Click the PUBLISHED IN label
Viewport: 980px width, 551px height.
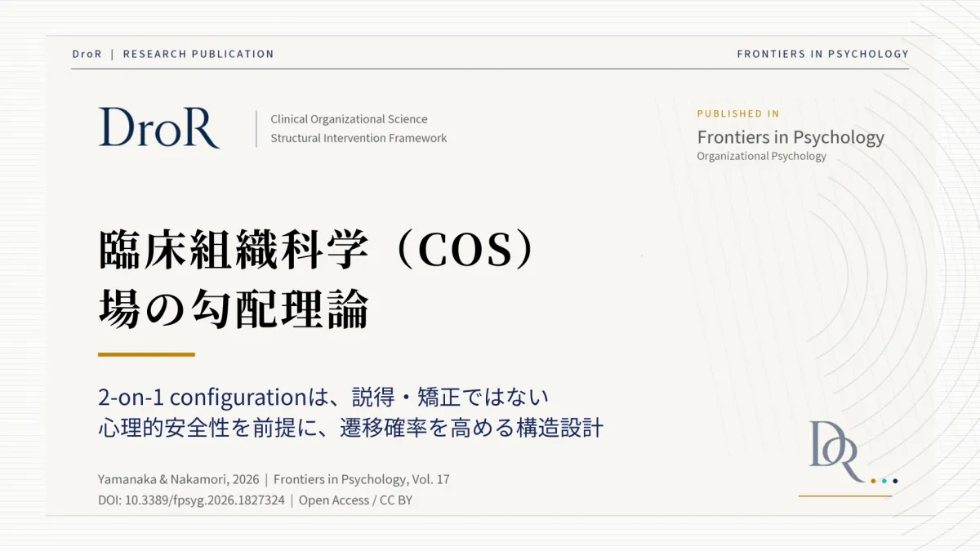click(x=738, y=113)
